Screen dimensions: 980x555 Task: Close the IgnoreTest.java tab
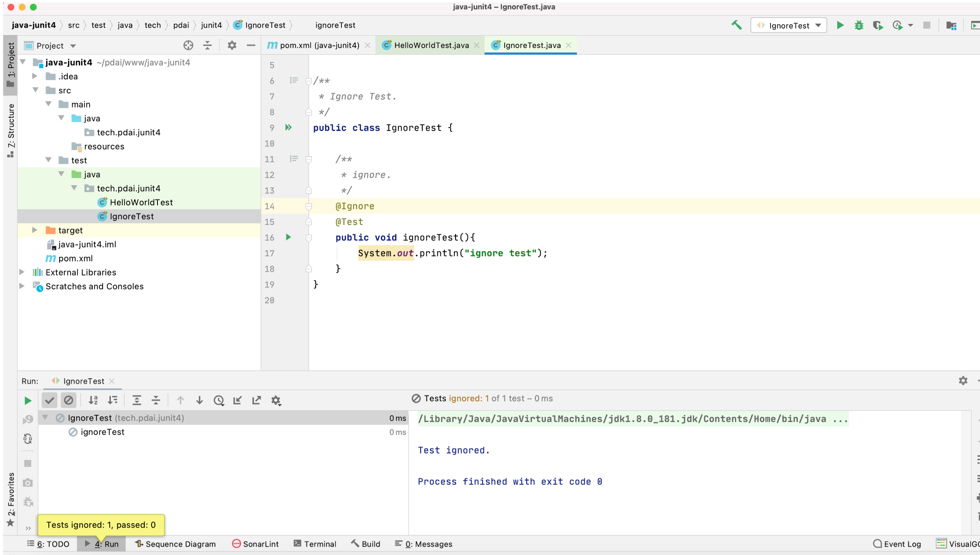tap(569, 45)
